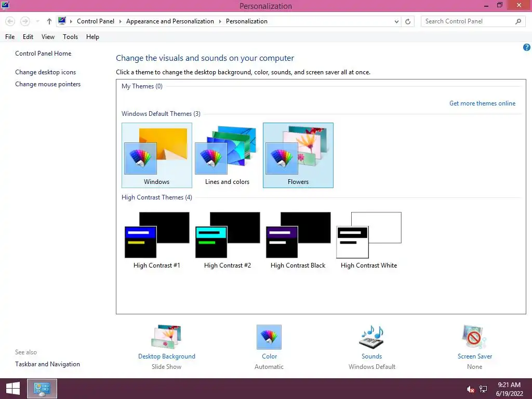Click 'None' screen saver status text
This screenshot has height=399, width=532.
point(474,367)
